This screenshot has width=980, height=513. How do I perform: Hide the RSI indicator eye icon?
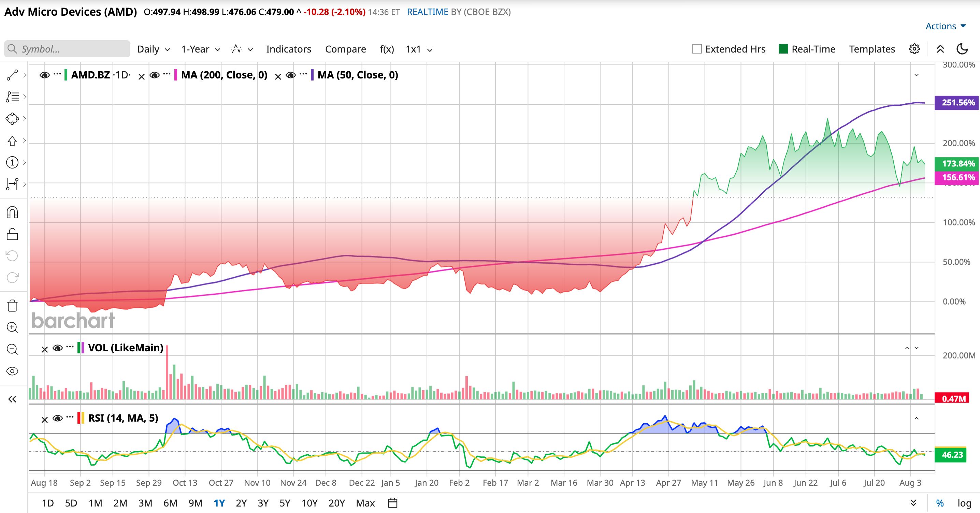click(x=58, y=419)
